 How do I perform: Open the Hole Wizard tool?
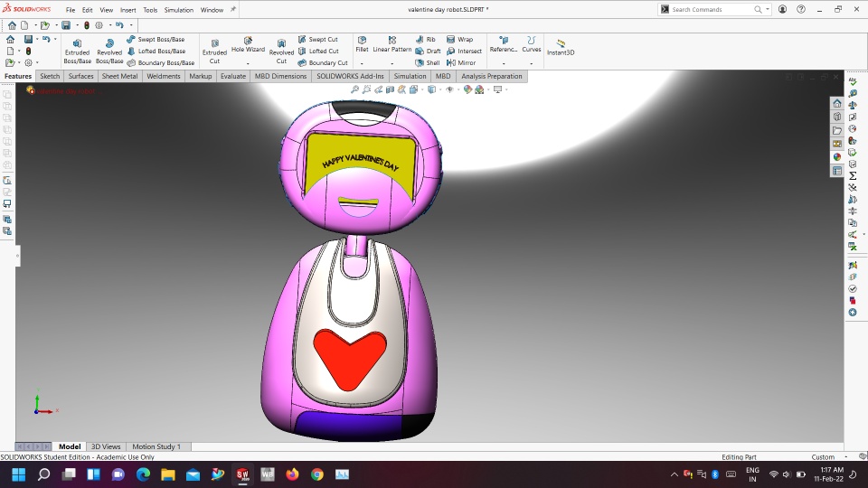[248, 45]
